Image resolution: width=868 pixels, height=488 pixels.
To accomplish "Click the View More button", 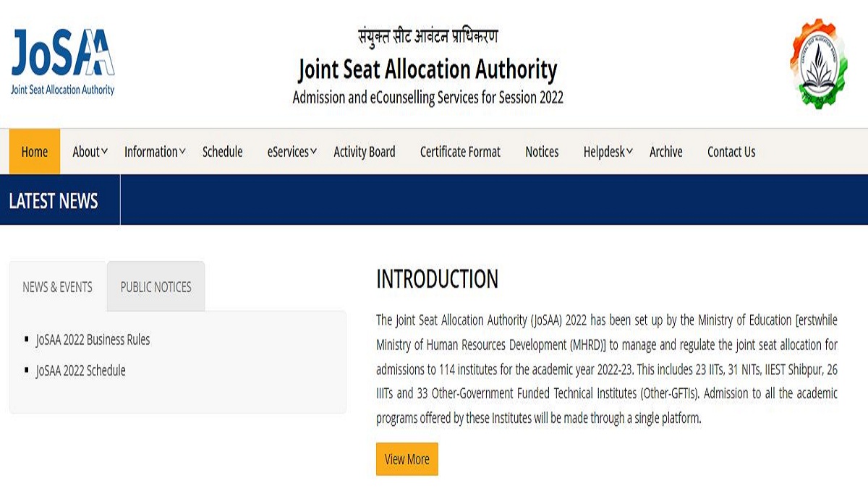I will click(x=407, y=459).
